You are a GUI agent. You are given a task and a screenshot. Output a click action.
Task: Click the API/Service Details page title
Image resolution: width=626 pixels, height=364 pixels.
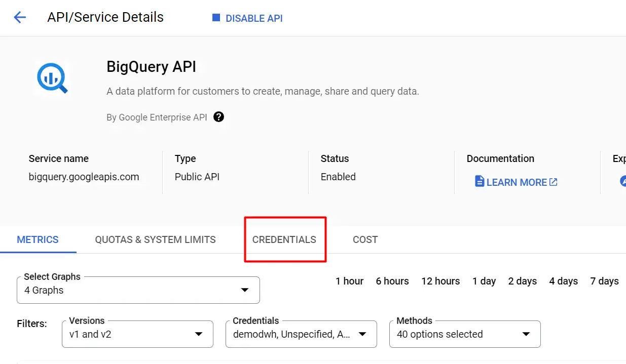(x=105, y=17)
